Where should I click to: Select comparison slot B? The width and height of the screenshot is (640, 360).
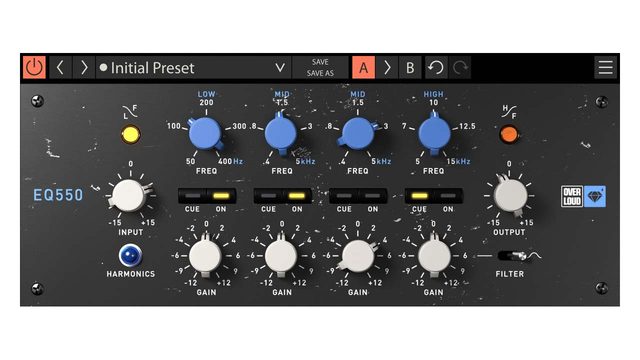coord(410,67)
